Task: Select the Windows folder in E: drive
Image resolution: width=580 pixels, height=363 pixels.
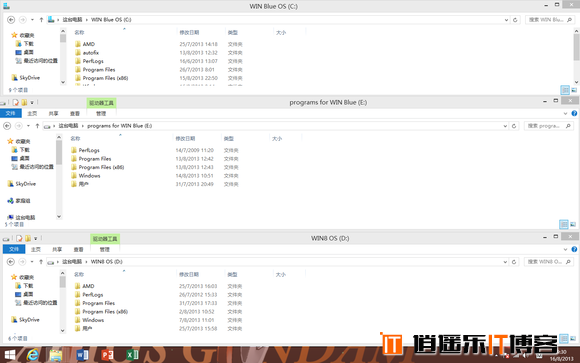Action: [89, 176]
